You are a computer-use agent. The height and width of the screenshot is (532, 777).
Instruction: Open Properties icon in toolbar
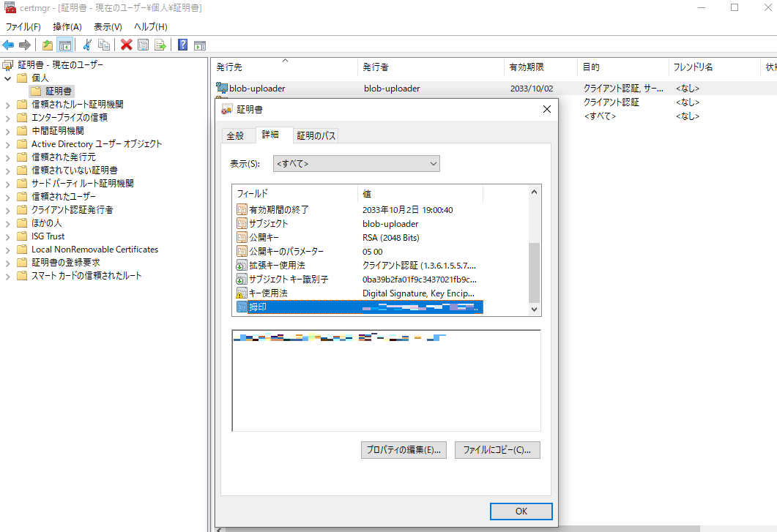(144, 45)
